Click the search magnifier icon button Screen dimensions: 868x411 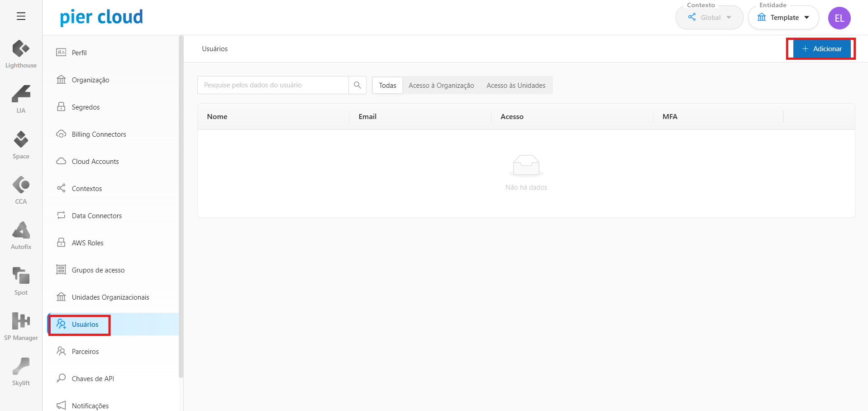tap(357, 85)
